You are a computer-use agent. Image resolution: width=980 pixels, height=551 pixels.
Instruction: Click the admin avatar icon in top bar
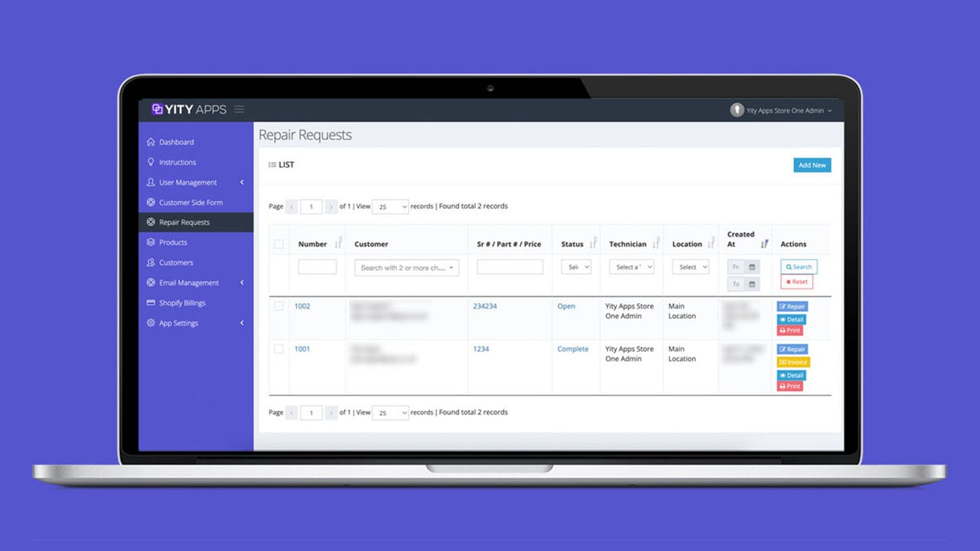pos(737,110)
